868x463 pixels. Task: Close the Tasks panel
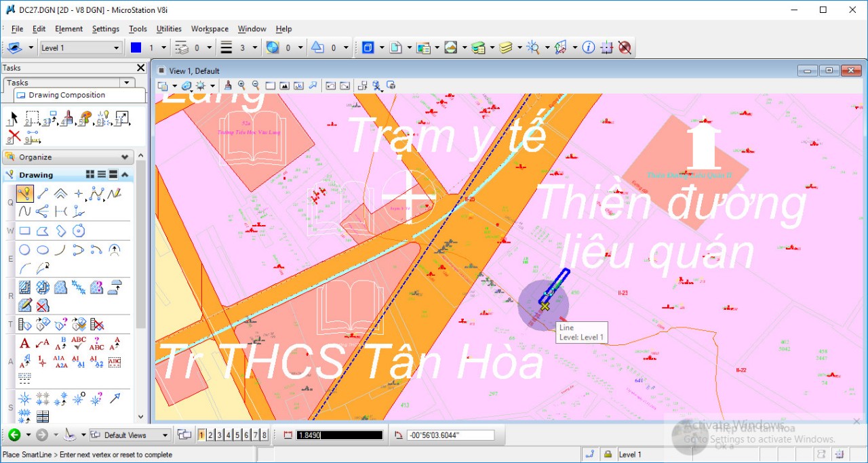[x=140, y=68]
